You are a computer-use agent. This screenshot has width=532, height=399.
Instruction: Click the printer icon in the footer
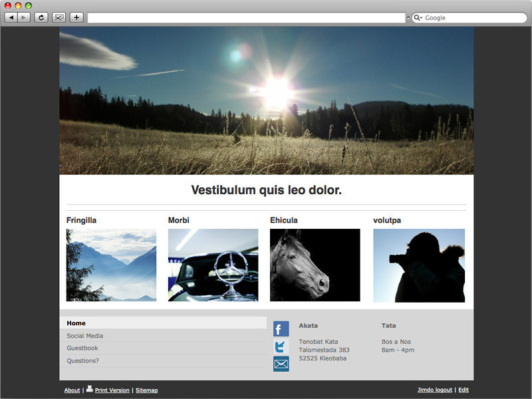[x=90, y=389]
